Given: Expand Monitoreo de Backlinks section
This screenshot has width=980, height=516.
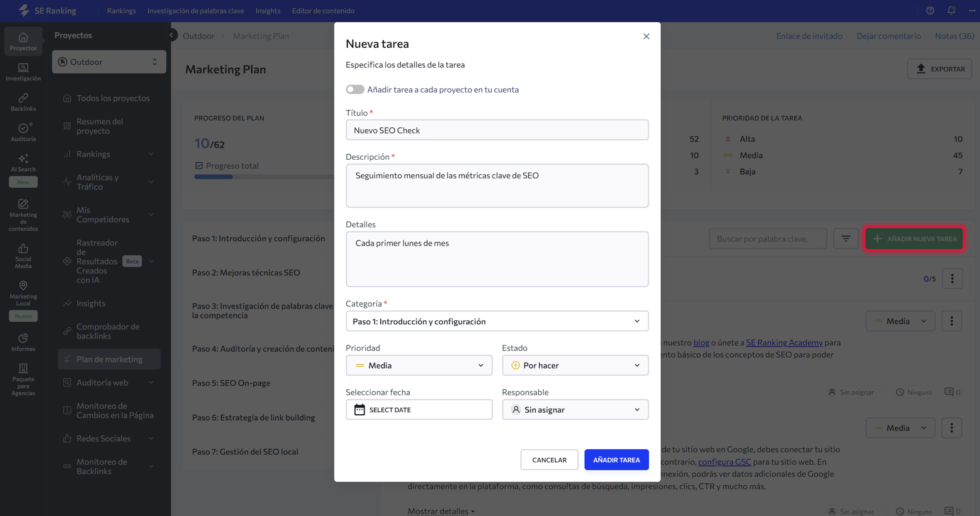Looking at the screenshot, I should 151,466.
